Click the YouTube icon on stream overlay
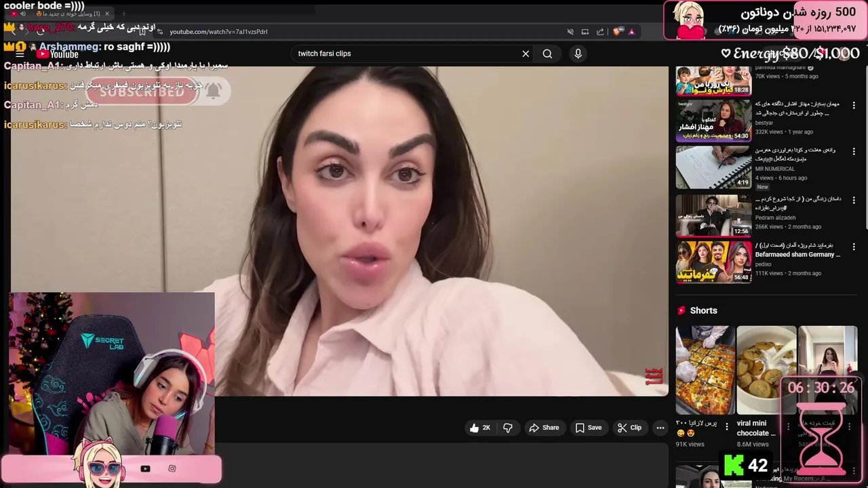Viewport: 868px width, 488px height. (x=145, y=468)
